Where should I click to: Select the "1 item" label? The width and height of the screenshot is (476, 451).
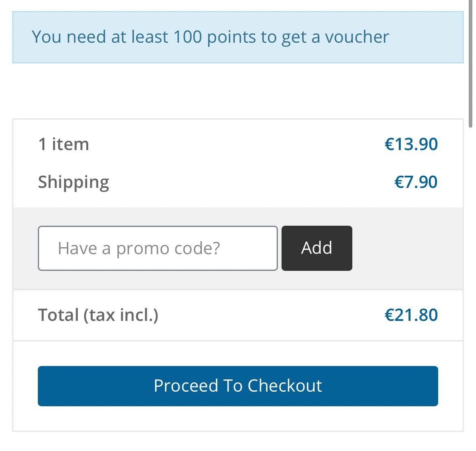pos(63,144)
